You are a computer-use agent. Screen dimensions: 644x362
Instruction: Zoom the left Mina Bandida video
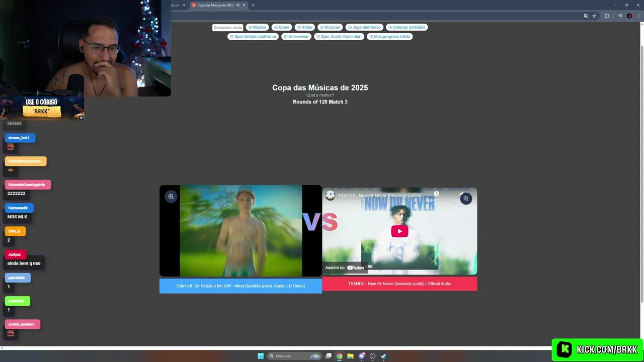click(x=171, y=197)
